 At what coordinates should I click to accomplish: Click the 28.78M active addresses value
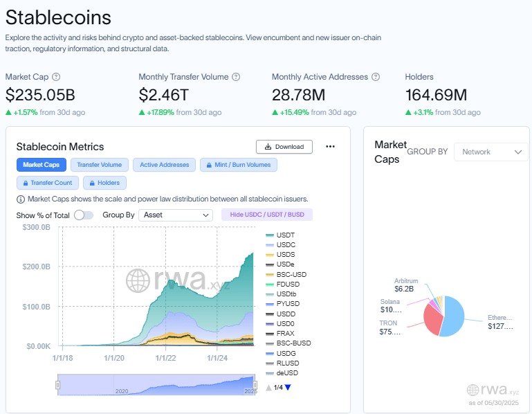pyautogui.click(x=299, y=95)
